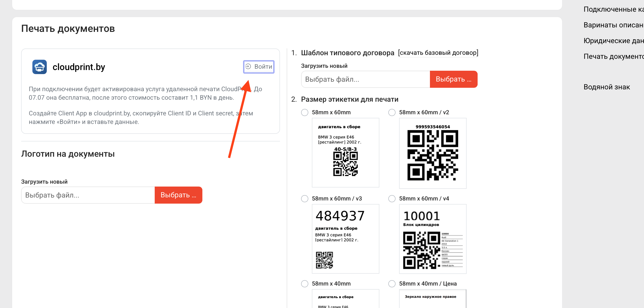This screenshot has height=308, width=644.
Task: Click the Войти button in cloudprint card
Action: (259, 67)
